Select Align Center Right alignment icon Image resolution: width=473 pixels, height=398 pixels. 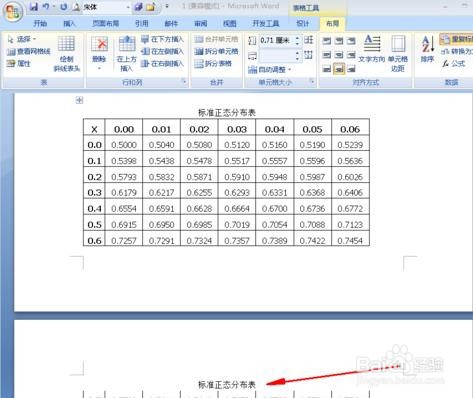(351, 55)
